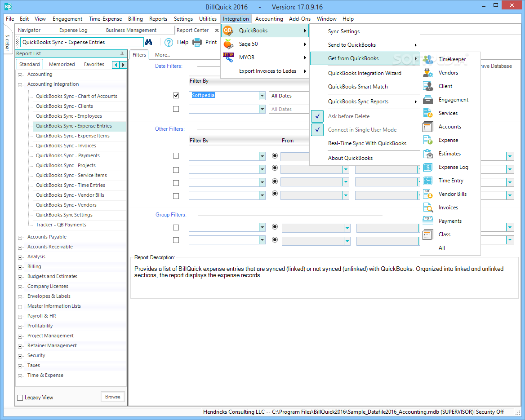Image resolution: width=525 pixels, height=420 pixels.
Task: Click the Print printer icon
Action: pos(197,42)
